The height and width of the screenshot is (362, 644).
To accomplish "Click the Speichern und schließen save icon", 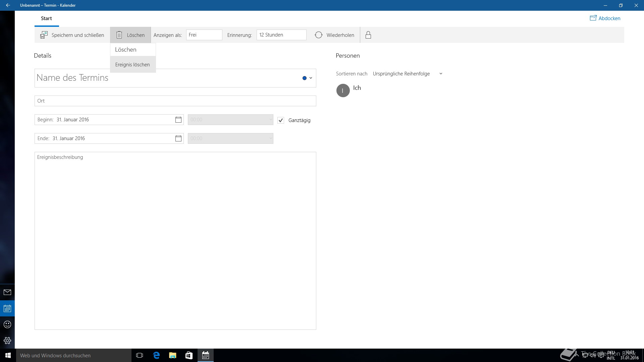I will click(44, 35).
